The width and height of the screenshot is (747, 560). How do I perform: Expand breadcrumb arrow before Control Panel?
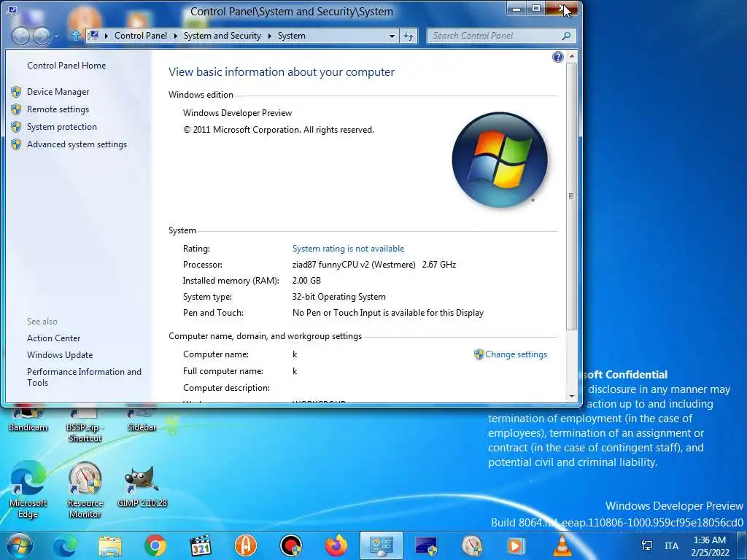pos(107,36)
